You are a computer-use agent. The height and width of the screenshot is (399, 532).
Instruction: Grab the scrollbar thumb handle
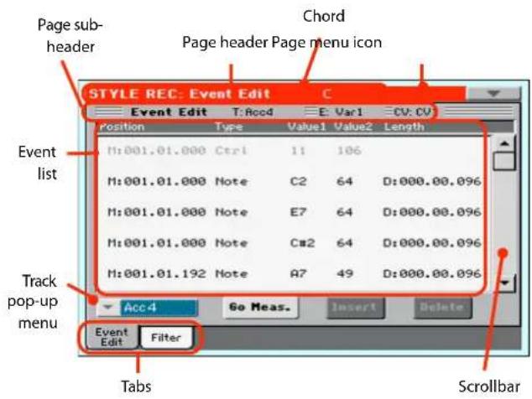tap(504, 161)
